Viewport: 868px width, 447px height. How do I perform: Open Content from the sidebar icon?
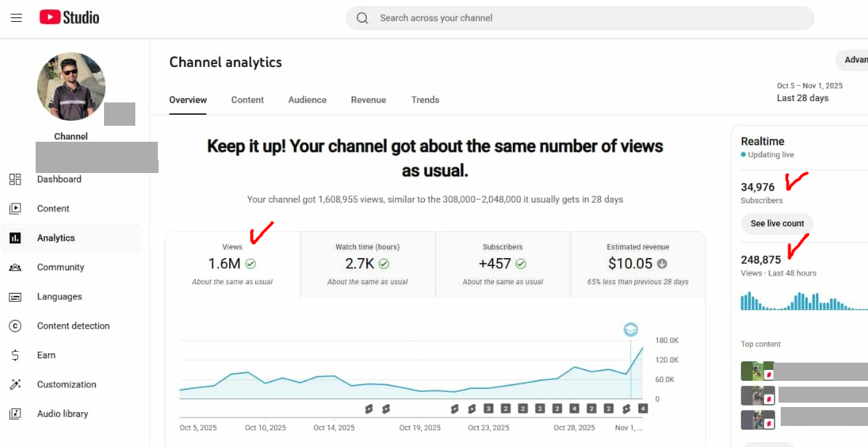[x=15, y=209]
